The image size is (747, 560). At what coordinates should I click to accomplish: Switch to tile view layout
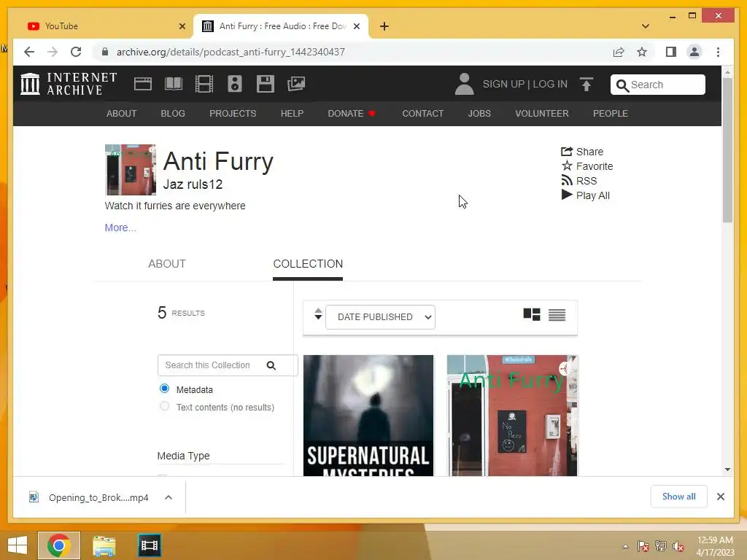[x=532, y=315]
